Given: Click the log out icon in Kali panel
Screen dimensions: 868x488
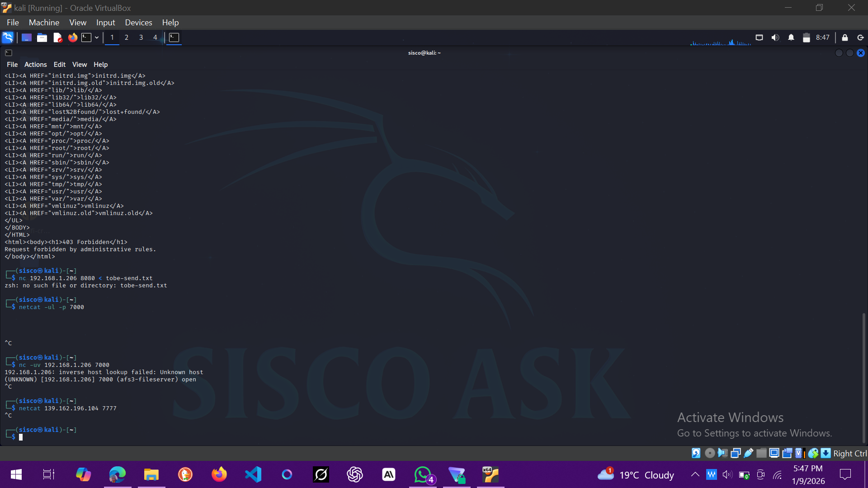Looking at the screenshot, I should (860, 38).
